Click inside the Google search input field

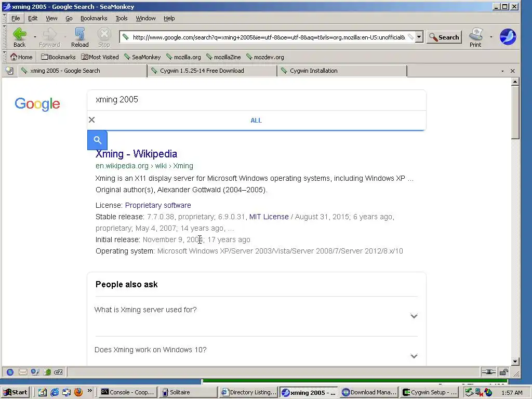click(x=256, y=100)
